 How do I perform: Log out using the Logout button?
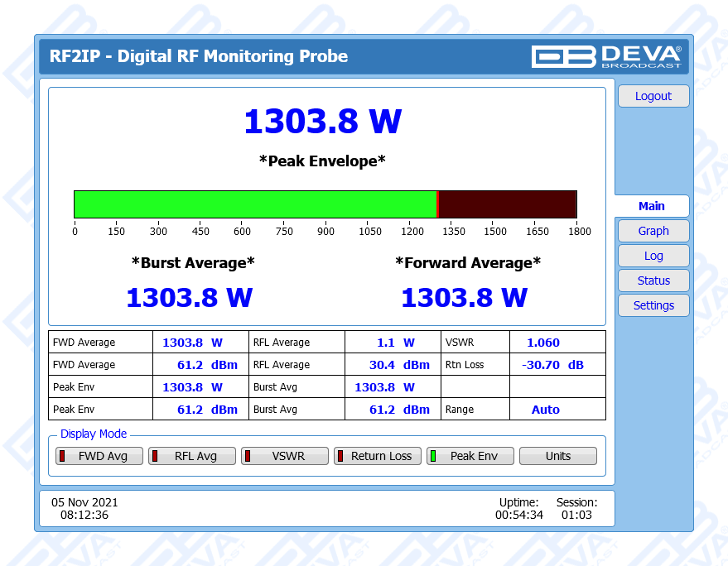click(x=653, y=96)
